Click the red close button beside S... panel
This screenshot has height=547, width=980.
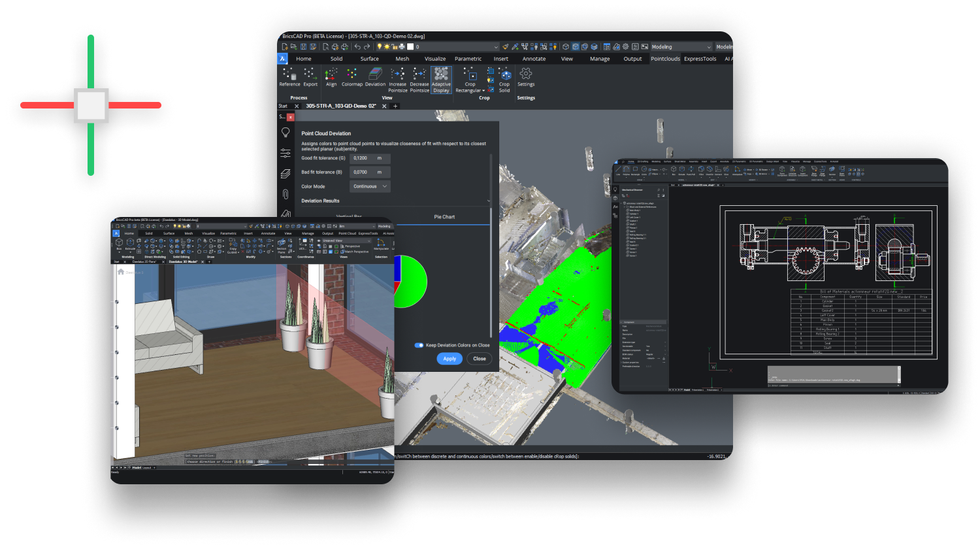(291, 117)
